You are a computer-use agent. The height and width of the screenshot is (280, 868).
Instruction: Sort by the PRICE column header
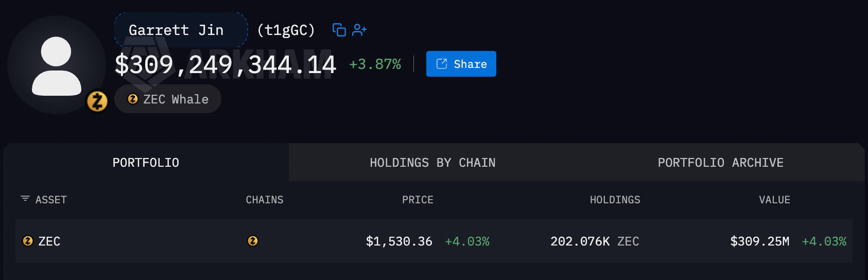(x=418, y=200)
